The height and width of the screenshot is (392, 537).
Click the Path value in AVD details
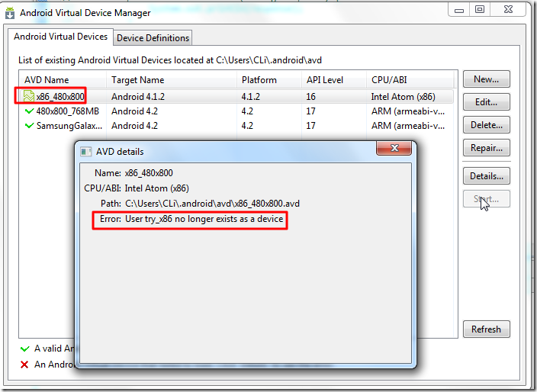212,204
